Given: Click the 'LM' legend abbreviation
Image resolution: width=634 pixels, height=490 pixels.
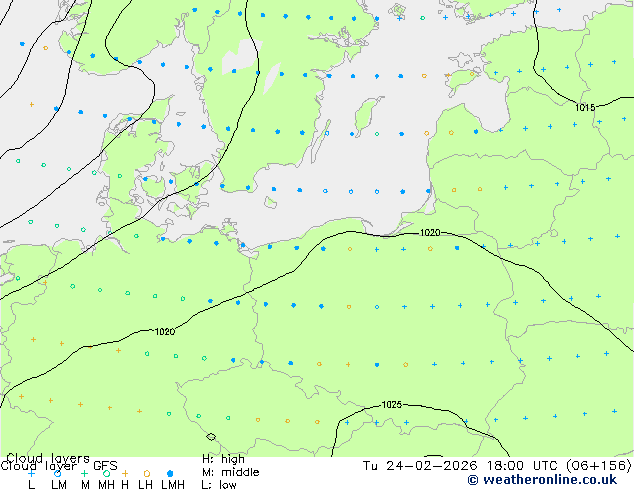Looking at the screenshot, I should (59, 485).
